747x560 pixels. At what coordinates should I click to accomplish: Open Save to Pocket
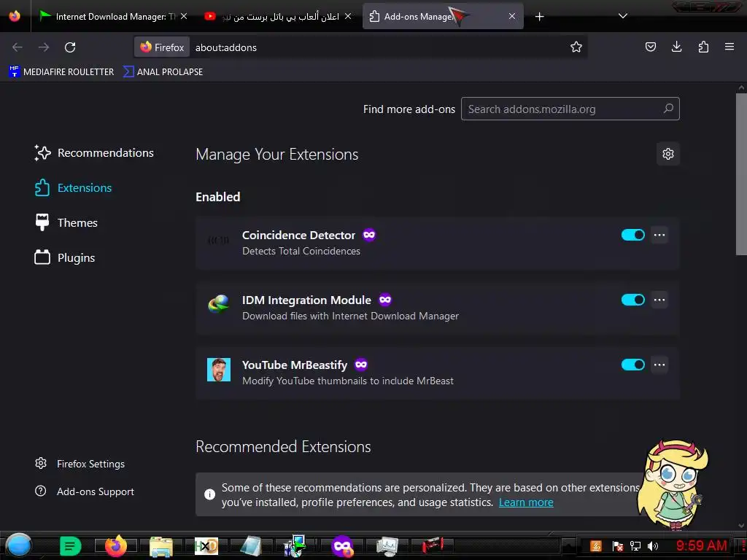point(650,47)
